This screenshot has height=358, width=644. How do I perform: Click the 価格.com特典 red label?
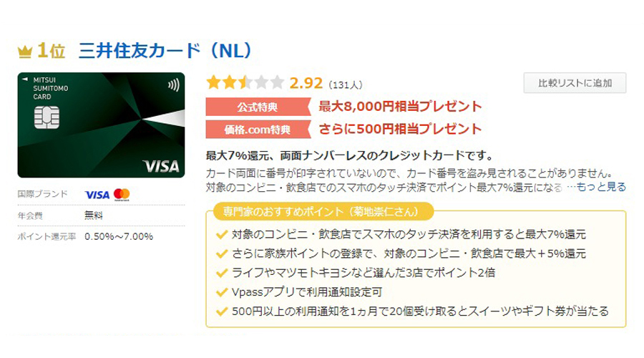tap(258, 130)
